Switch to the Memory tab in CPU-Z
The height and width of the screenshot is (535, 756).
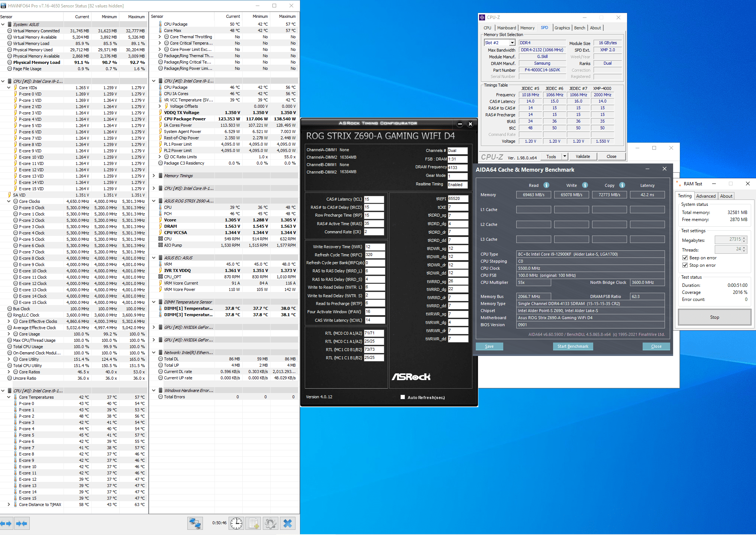(x=527, y=28)
